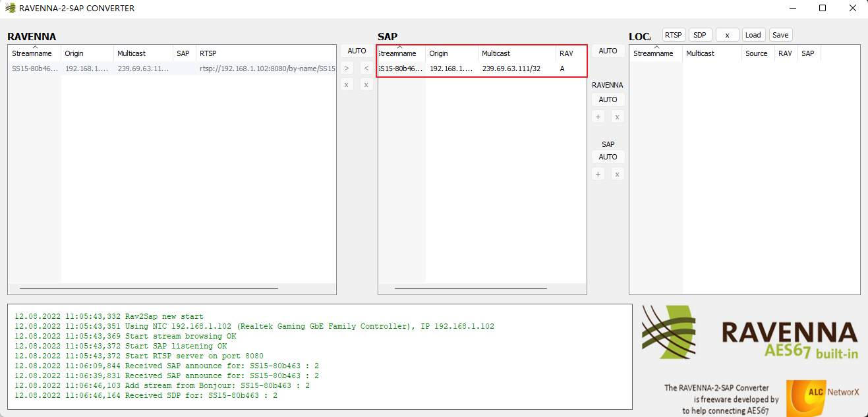Click the RAVENNA-2-SAP app icon in title bar
The height and width of the screenshot is (417, 868).
click(10, 8)
